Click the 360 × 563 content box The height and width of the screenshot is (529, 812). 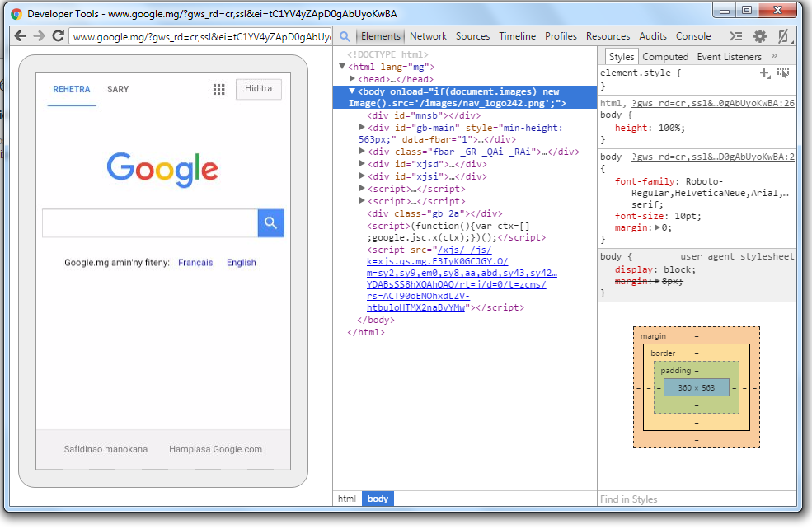pyautogui.click(x=696, y=387)
